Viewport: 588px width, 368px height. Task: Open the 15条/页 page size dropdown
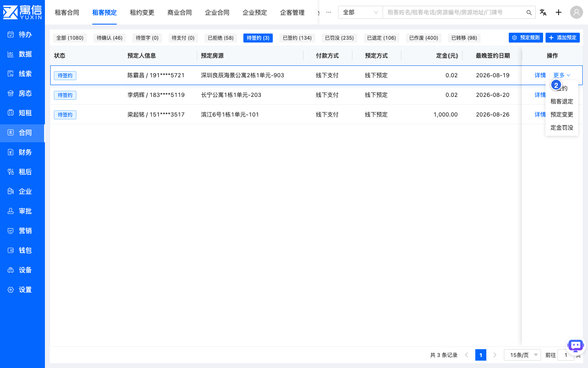pyautogui.click(x=522, y=355)
